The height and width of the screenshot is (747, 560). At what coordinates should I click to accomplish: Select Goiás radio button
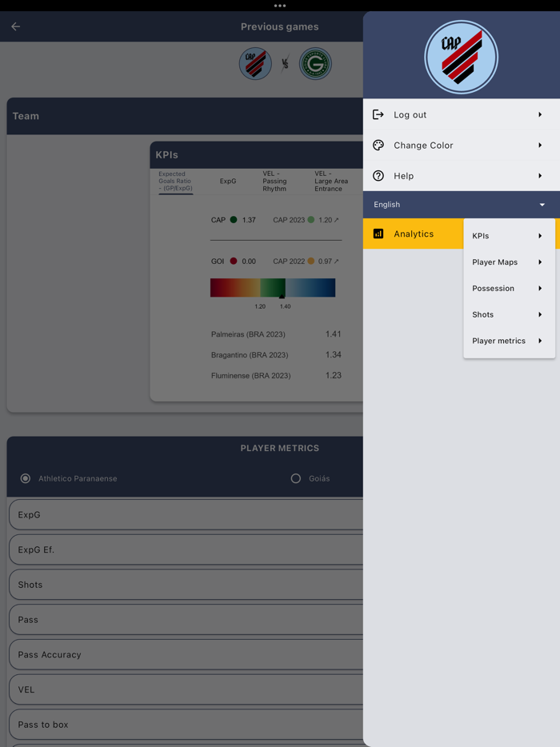coord(296,478)
